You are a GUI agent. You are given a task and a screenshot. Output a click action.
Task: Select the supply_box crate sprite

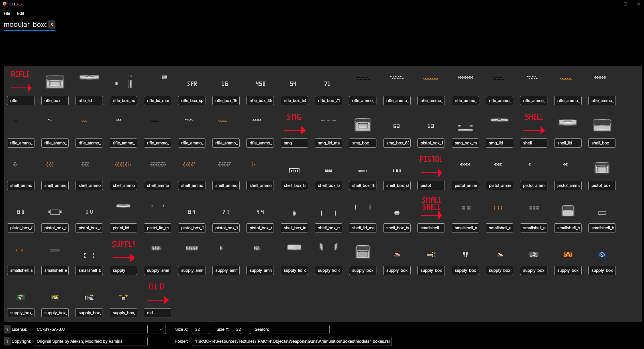[362, 252]
